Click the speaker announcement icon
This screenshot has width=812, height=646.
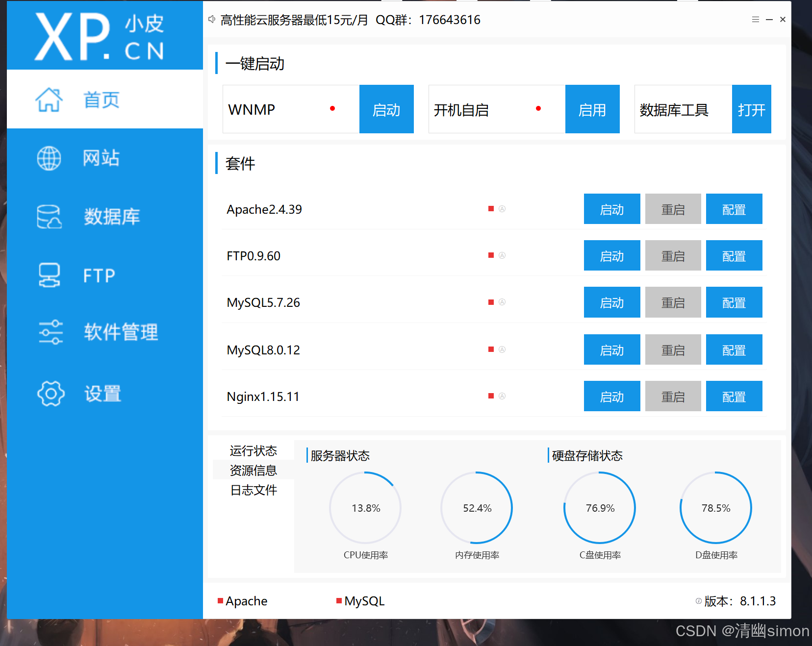(212, 19)
